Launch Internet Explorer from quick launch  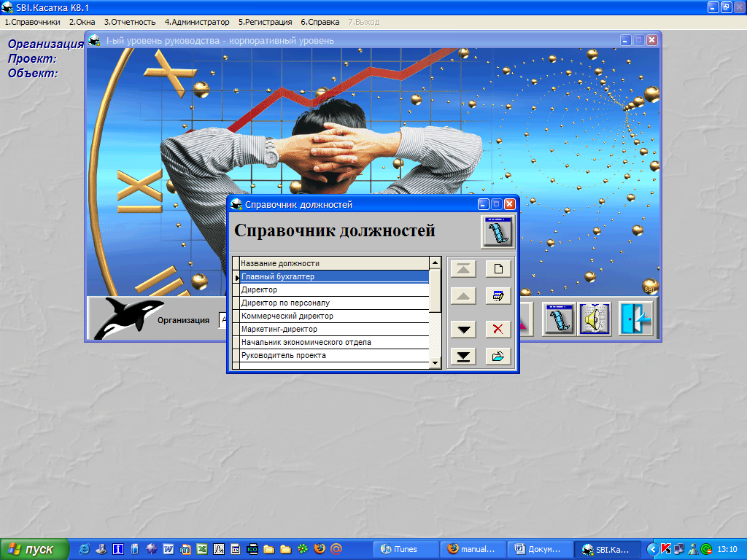[x=85, y=549]
